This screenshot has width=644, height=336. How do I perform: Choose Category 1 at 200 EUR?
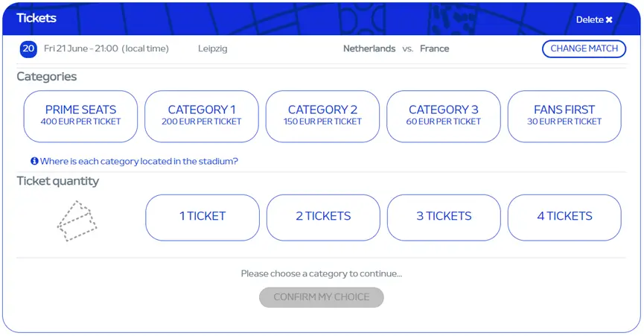tap(202, 116)
